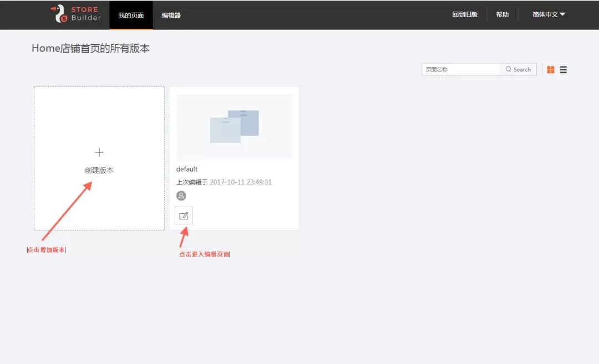This screenshot has height=364, width=599.
Task: Click the 回到旧版 link
Action: click(x=465, y=14)
